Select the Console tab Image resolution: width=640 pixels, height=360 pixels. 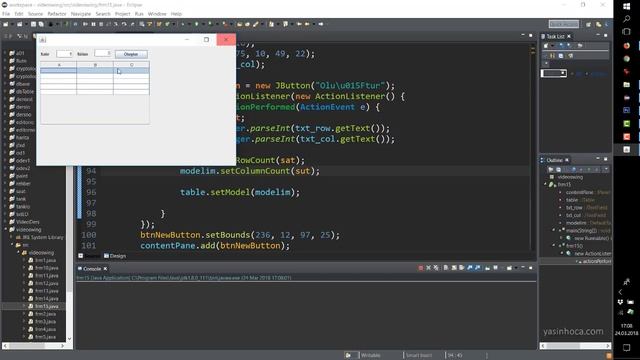[92, 269]
